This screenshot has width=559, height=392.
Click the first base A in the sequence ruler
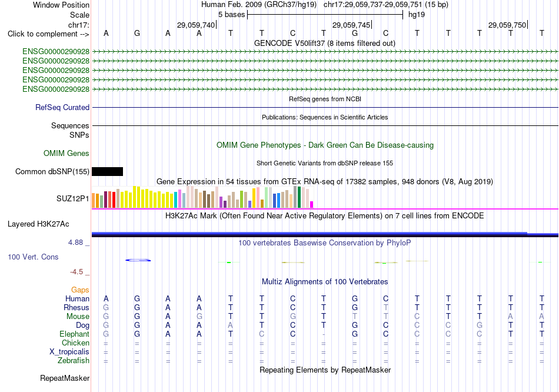106,33
